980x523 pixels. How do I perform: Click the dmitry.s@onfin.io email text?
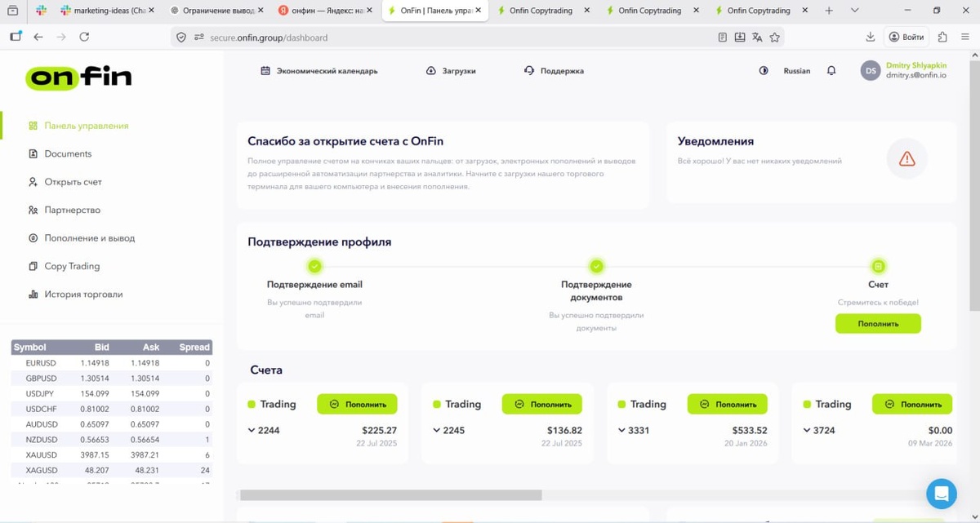coord(916,75)
